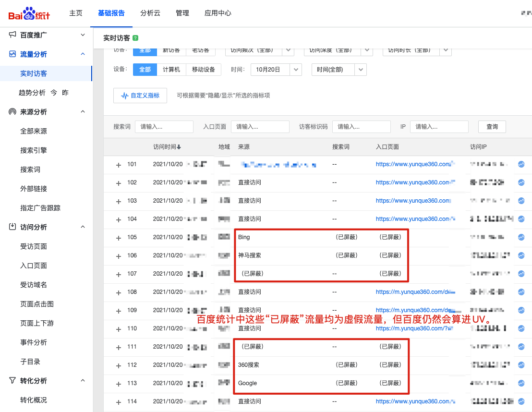This screenshot has width=532, height=412.
Task: Open 事件分析 sidebar item
Action: click(34, 342)
